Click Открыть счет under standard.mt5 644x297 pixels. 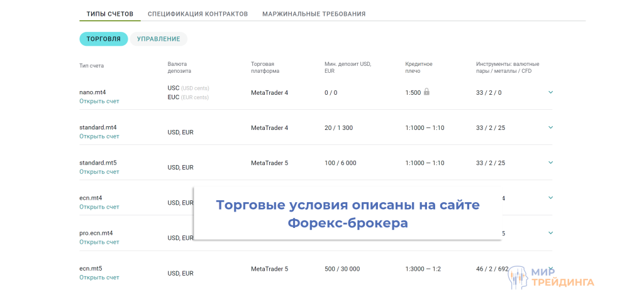(x=99, y=171)
